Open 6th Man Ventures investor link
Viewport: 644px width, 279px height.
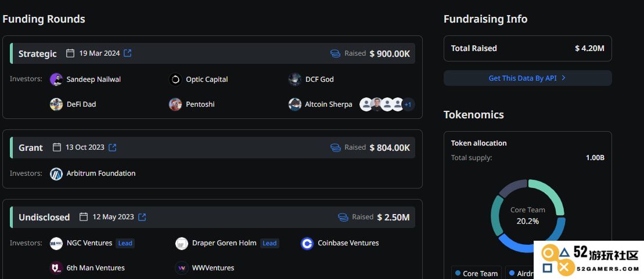point(96,268)
